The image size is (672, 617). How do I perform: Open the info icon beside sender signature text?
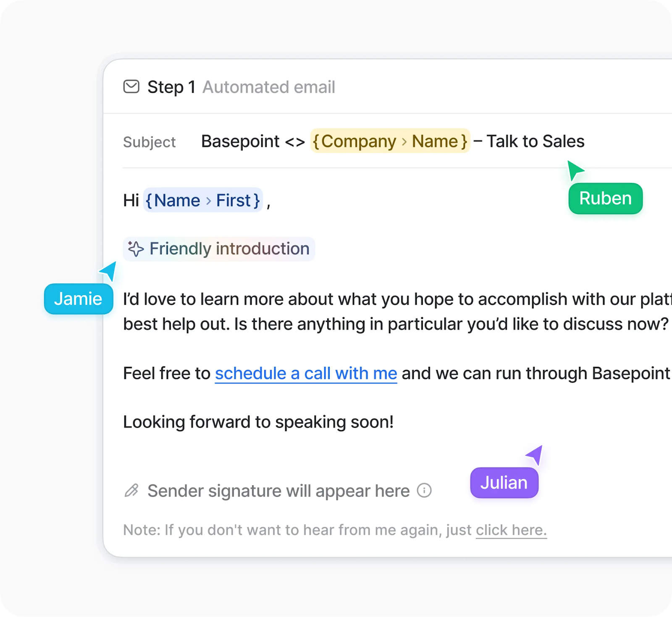tap(425, 490)
